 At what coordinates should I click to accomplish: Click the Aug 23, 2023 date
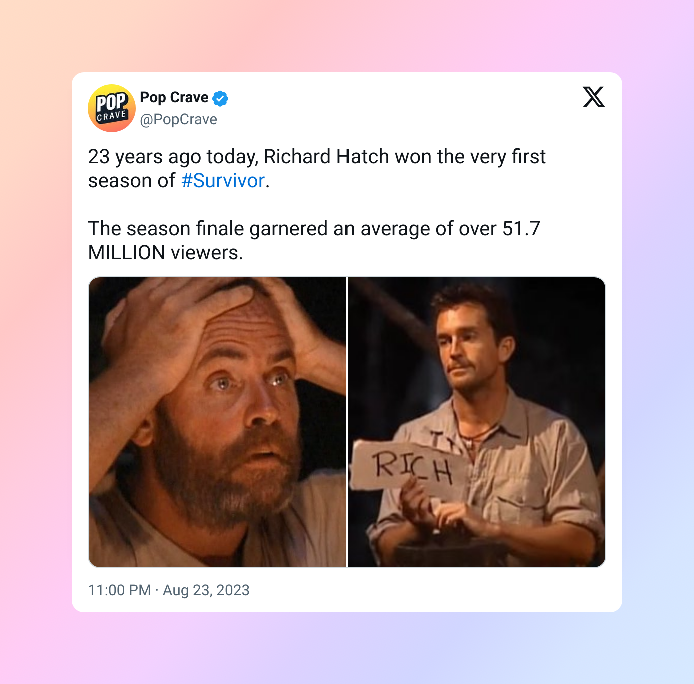[206, 590]
